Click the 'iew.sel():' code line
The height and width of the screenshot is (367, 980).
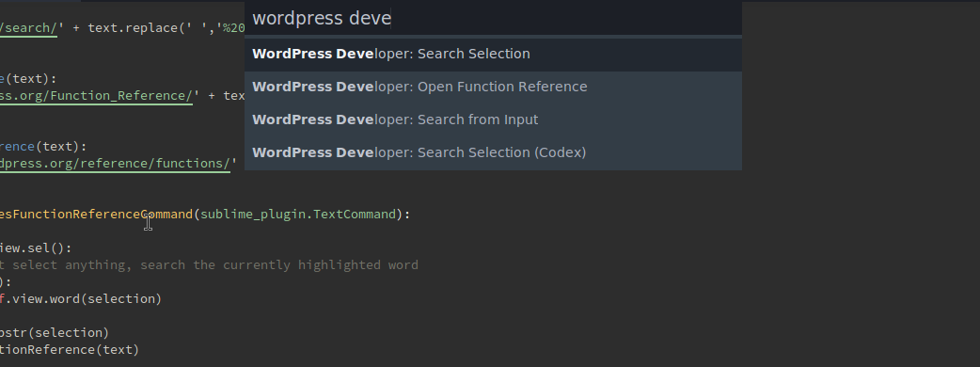pyautogui.click(x=36, y=248)
